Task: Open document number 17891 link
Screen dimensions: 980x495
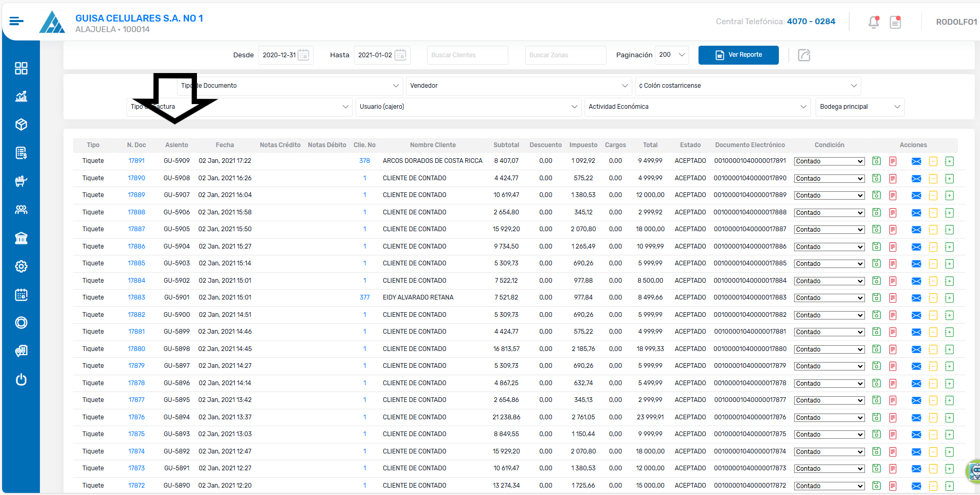Action: tap(137, 161)
